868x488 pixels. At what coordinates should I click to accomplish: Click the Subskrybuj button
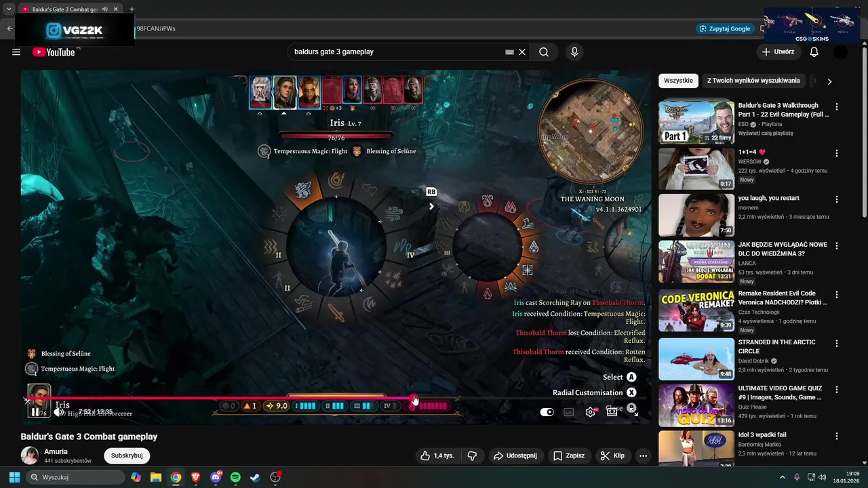click(x=127, y=456)
